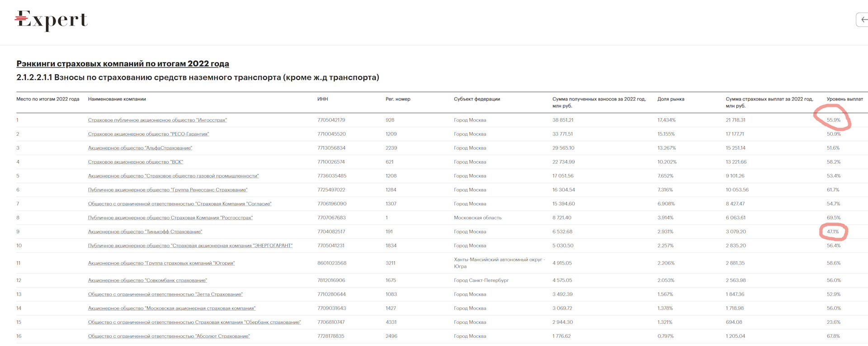
Task: Select 'Ханты-Мансийский автономный округ - Югра' cell
Action: click(500, 263)
